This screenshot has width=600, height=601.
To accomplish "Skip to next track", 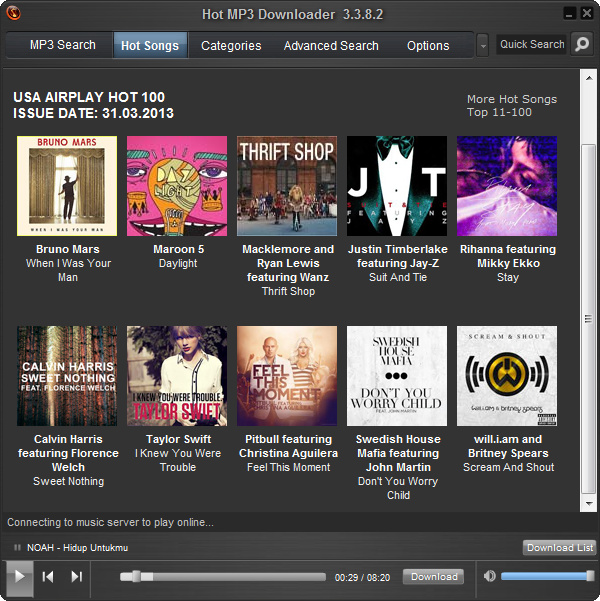I will (x=77, y=576).
